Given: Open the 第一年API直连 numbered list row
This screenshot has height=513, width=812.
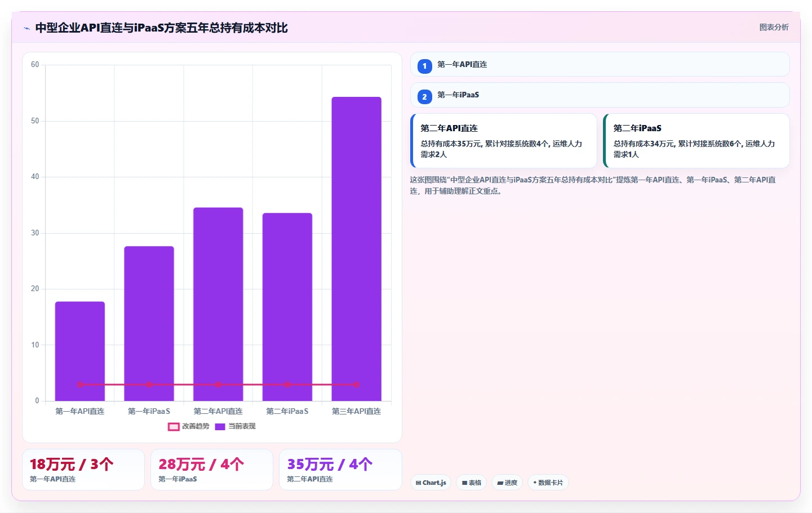Looking at the screenshot, I should [x=600, y=64].
